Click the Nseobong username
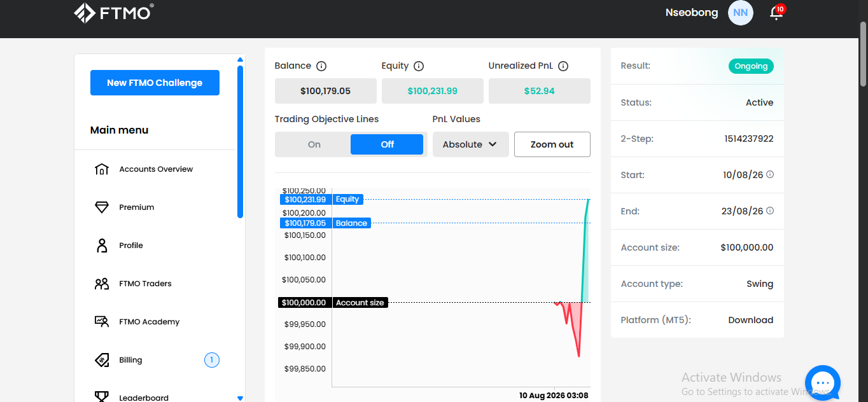Image resolution: width=868 pixels, height=402 pixels. click(691, 13)
